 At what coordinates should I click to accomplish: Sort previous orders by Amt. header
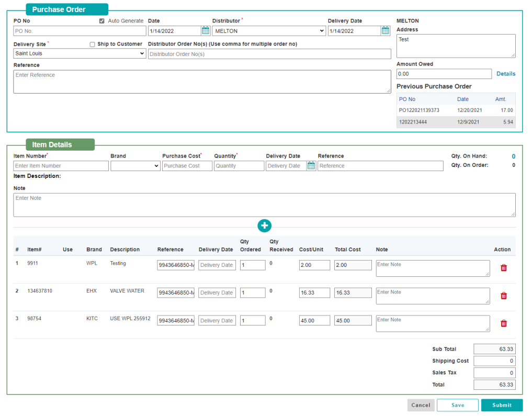click(501, 99)
